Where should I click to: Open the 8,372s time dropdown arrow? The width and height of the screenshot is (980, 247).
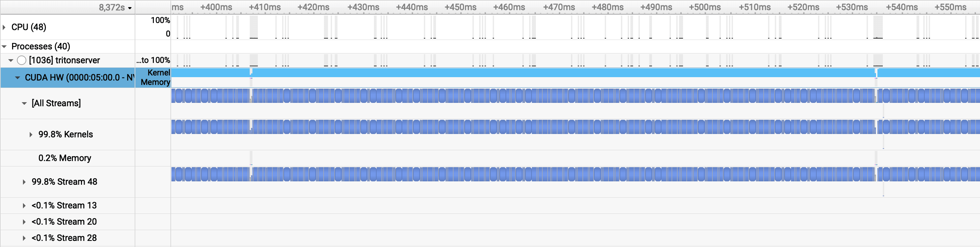pyautogui.click(x=130, y=8)
